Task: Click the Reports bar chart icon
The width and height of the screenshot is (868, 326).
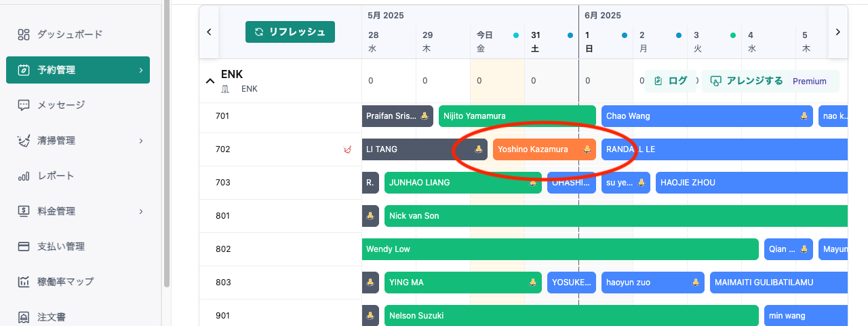Action: coord(24,176)
